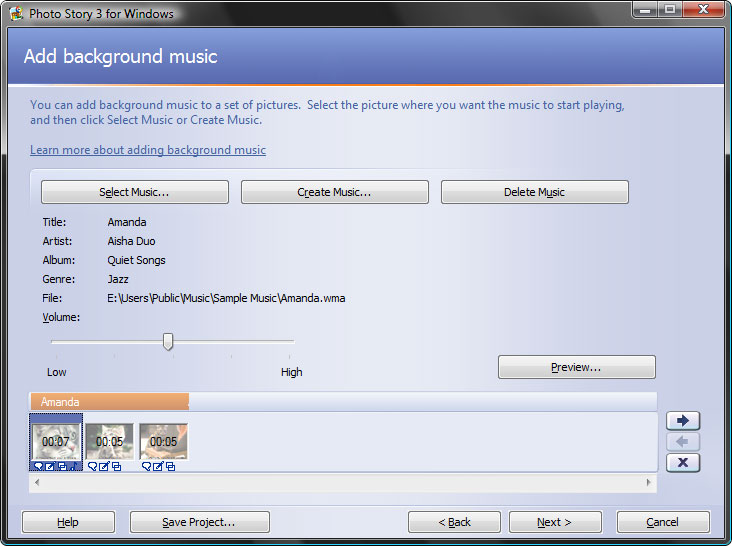Image resolution: width=732 pixels, height=546 pixels.
Task: Click edit pencil icon under second picture
Action: pyautogui.click(x=104, y=466)
